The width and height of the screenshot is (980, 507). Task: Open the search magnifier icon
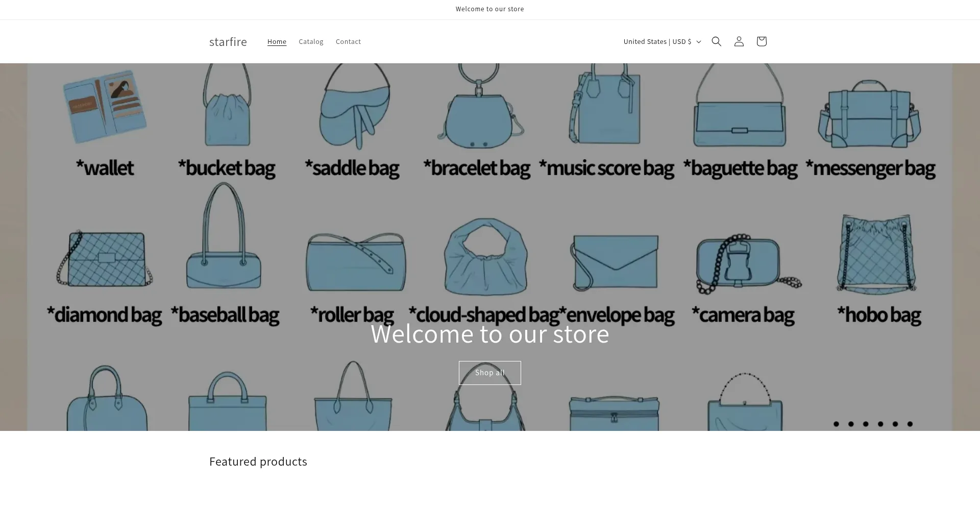[716, 41]
